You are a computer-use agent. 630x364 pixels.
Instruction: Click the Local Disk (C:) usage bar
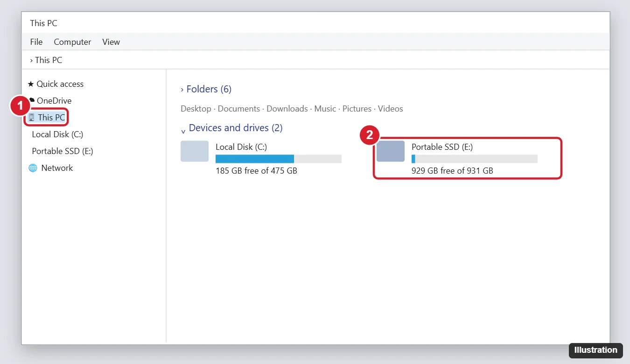[279, 159]
